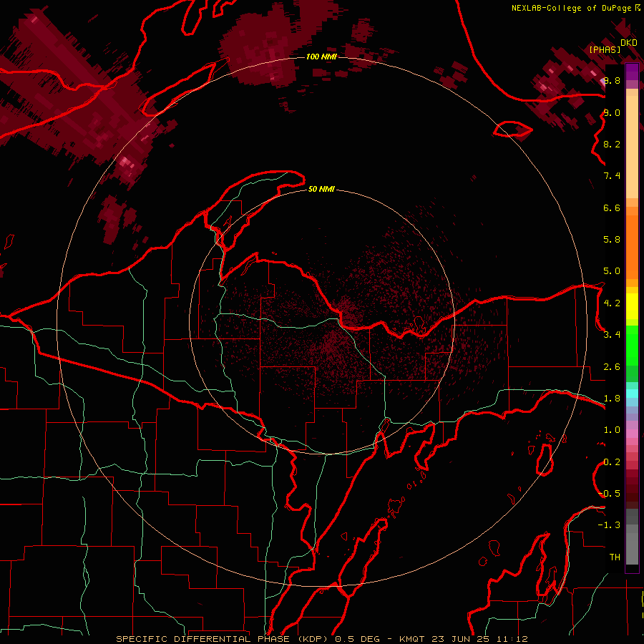Click the 1.0 value on the color scale

point(612,430)
